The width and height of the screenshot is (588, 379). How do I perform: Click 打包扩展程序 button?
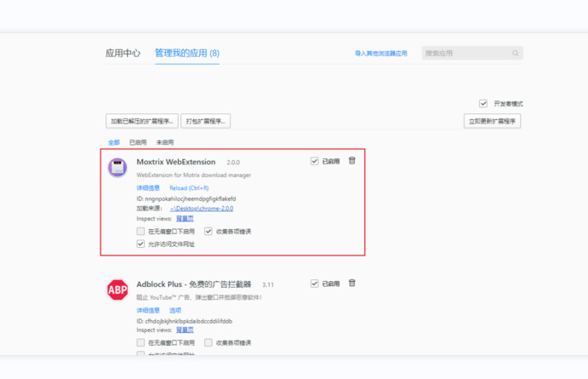[205, 121]
